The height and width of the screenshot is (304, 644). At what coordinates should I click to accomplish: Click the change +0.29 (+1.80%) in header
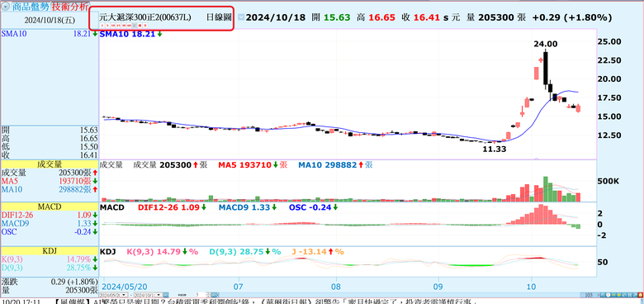point(571,17)
